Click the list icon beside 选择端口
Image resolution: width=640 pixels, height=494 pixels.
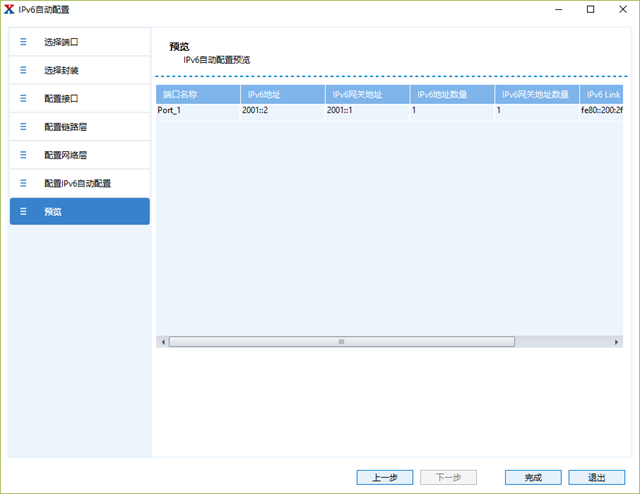coord(23,42)
